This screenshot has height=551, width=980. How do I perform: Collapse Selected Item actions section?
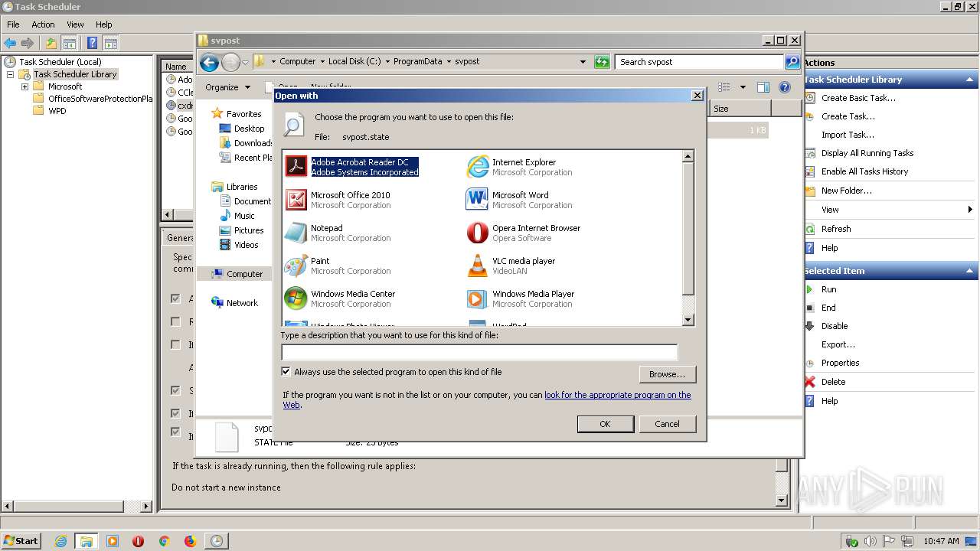point(970,271)
